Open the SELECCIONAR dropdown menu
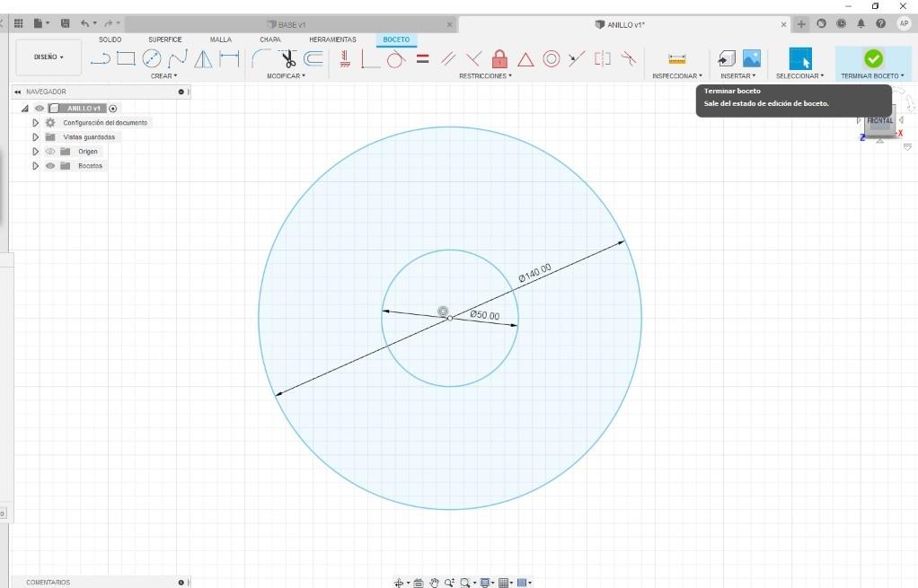 tap(799, 76)
